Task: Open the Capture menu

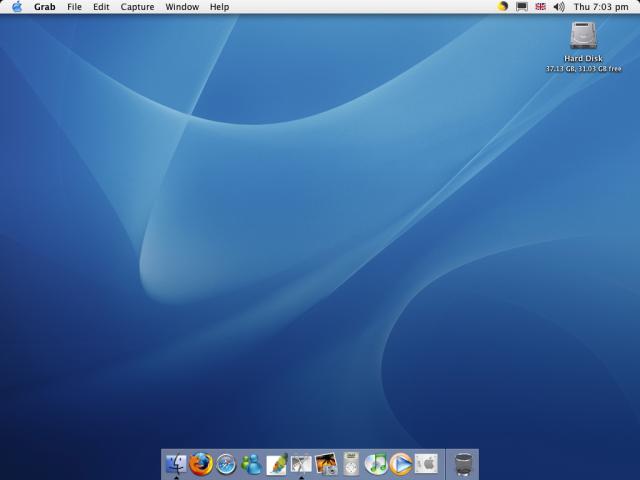Action: click(x=138, y=7)
